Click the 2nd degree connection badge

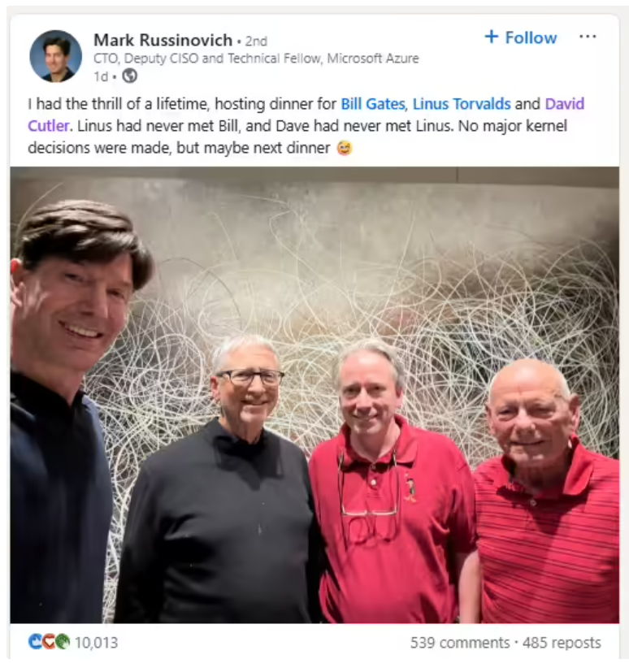click(x=256, y=41)
